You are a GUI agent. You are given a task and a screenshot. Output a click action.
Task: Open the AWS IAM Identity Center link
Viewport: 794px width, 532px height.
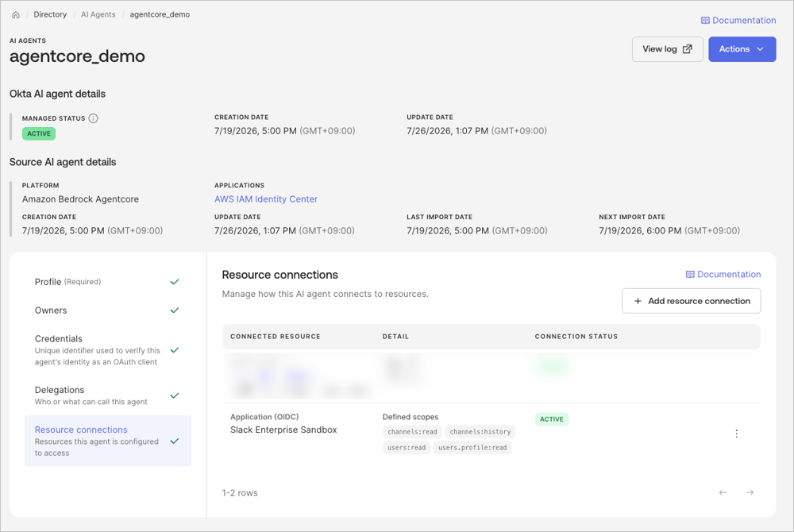click(266, 199)
